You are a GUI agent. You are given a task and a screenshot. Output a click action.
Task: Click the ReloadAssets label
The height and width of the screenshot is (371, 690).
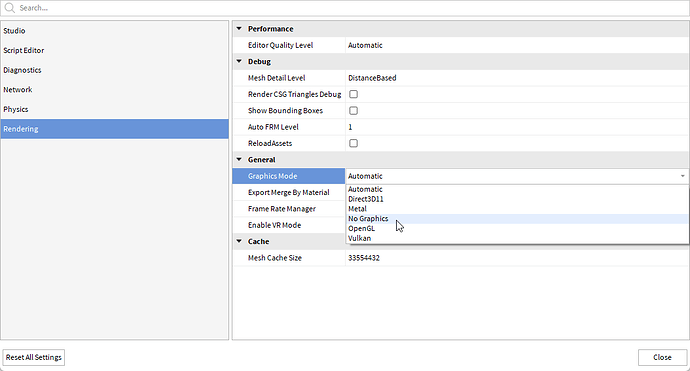pos(270,143)
